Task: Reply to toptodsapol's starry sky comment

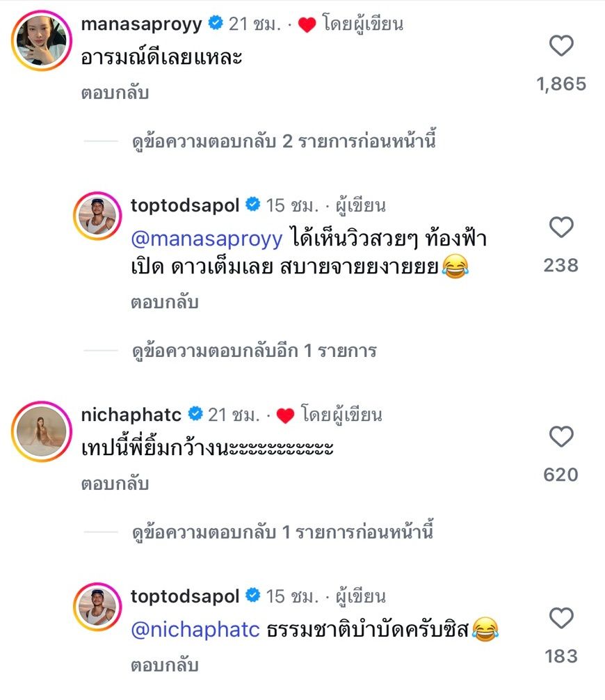Action: (x=164, y=303)
